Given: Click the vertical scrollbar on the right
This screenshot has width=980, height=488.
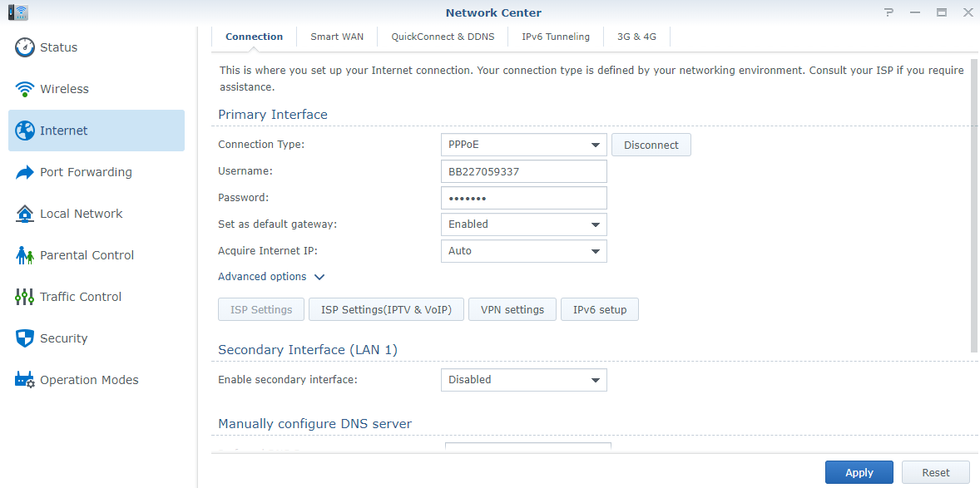Looking at the screenshot, I should (x=974, y=208).
